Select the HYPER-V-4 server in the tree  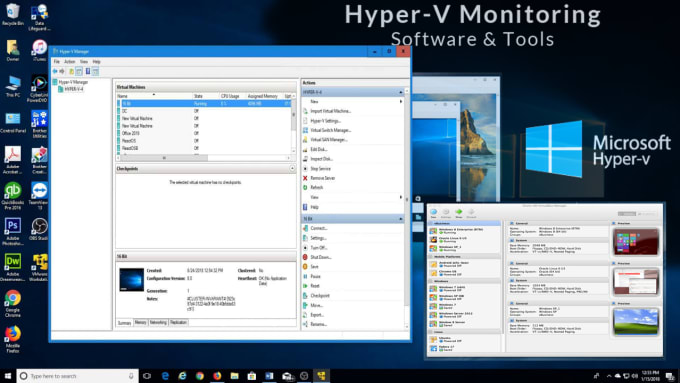tap(74, 89)
